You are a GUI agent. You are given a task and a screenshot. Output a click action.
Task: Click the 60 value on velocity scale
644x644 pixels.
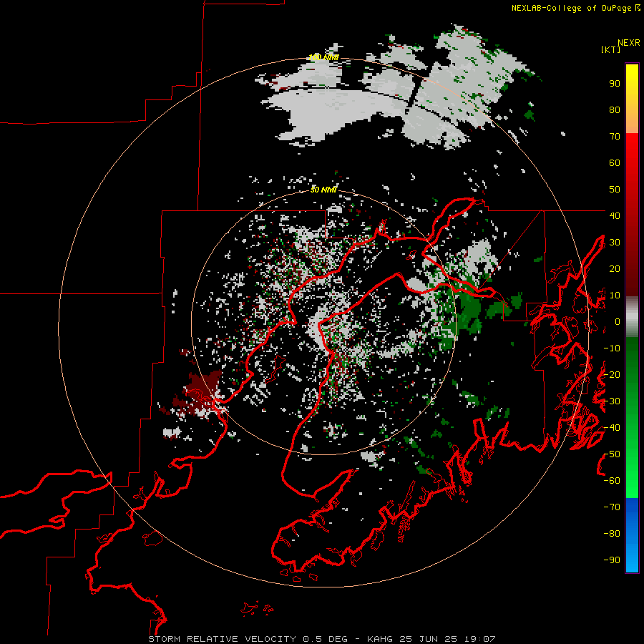pos(615,163)
